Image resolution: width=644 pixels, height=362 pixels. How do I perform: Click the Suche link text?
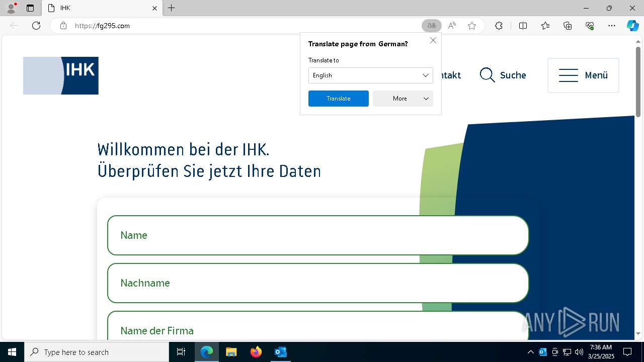coord(513,75)
